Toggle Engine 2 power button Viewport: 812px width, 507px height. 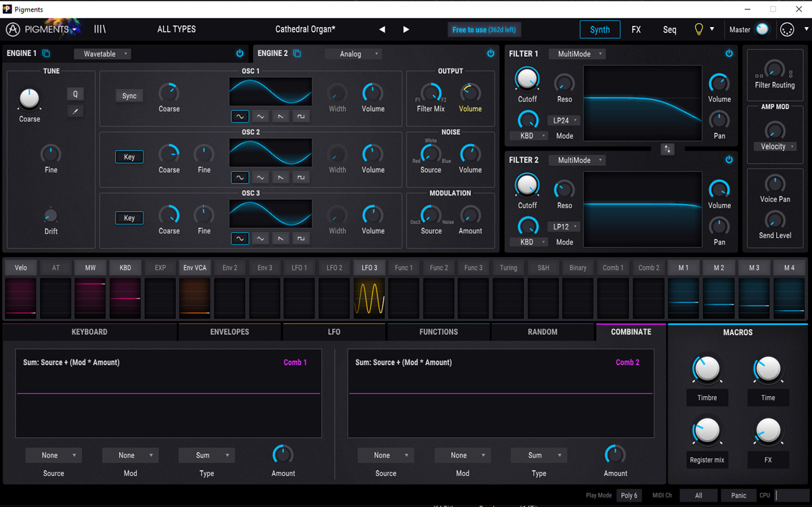coord(491,53)
